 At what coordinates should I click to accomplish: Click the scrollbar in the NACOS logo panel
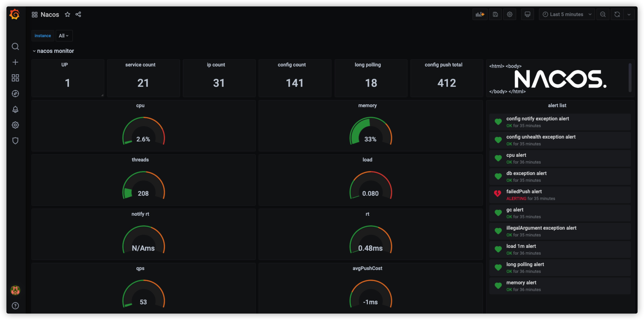630,77
